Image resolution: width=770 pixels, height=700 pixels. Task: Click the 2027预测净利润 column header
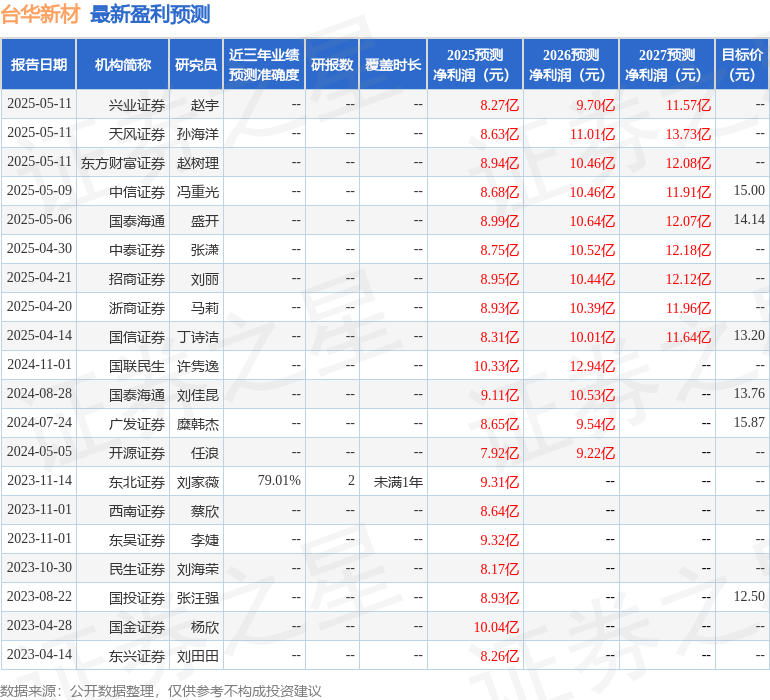[x=667, y=65]
